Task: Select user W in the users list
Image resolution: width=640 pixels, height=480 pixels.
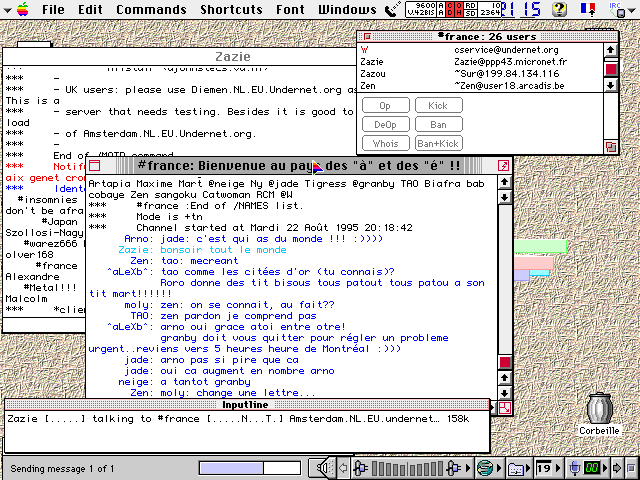Action: [x=481, y=50]
